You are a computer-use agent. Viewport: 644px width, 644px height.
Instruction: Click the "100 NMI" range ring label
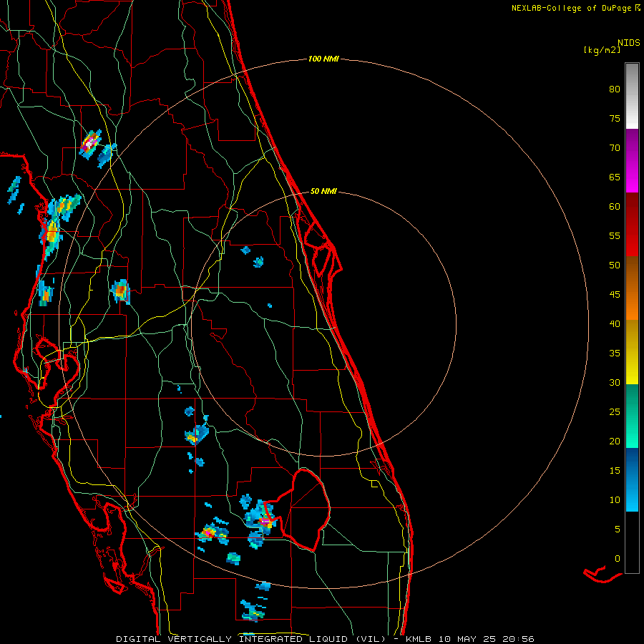[x=323, y=59]
